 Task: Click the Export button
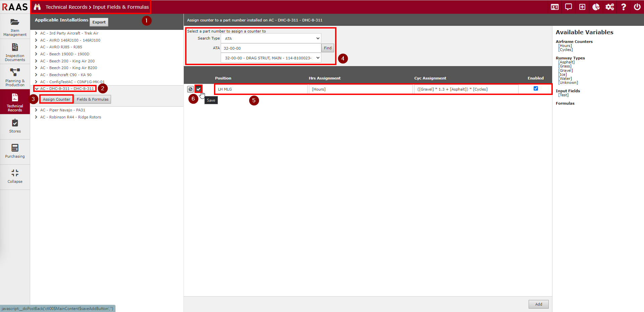(x=99, y=22)
